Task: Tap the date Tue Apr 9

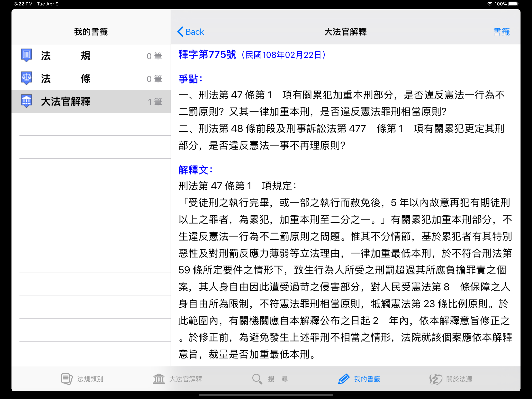Action: pyautogui.click(x=48, y=4)
